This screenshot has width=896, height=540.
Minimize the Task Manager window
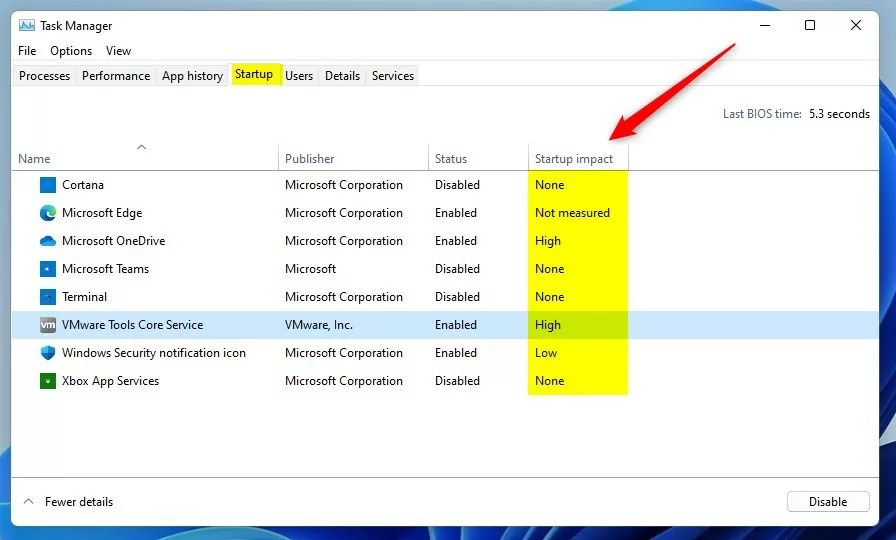pos(765,25)
